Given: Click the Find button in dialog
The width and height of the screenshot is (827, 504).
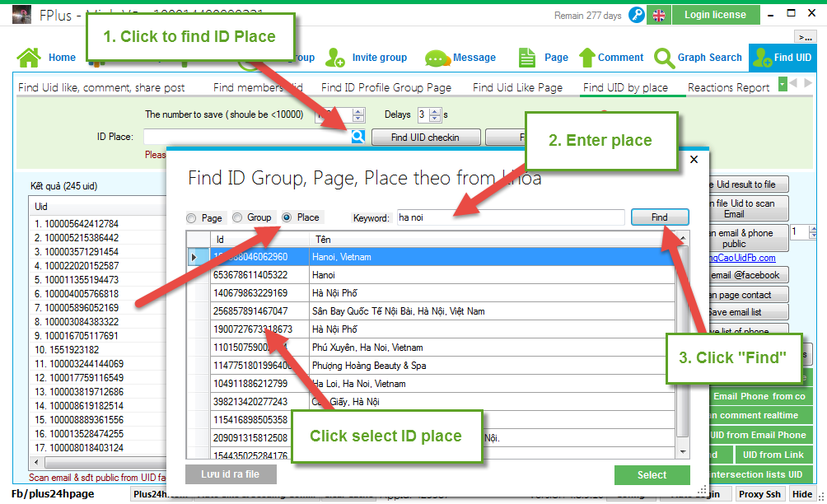Looking at the screenshot, I should (660, 217).
